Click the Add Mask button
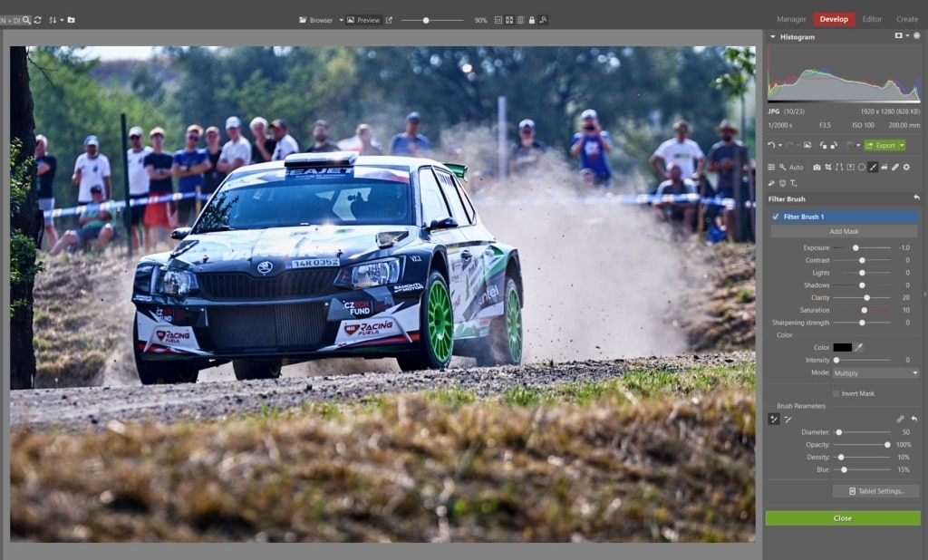Image resolution: width=928 pixels, height=560 pixels. tap(844, 231)
